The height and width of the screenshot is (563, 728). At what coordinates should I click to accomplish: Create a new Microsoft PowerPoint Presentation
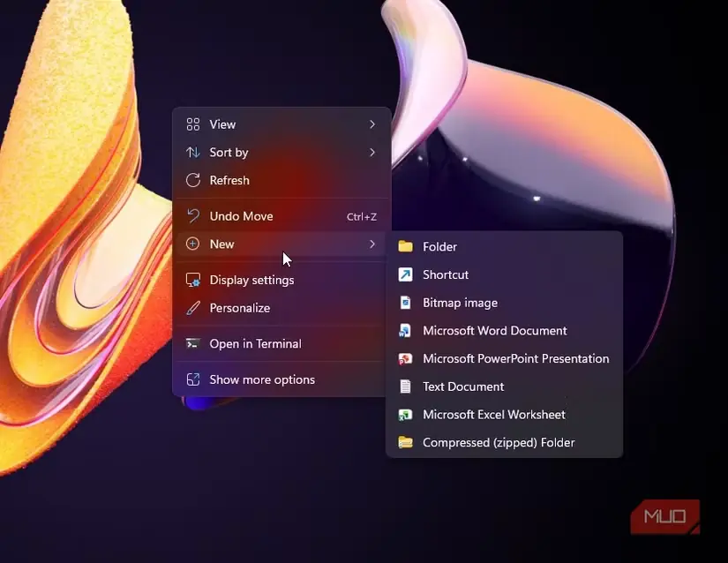click(504, 359)
